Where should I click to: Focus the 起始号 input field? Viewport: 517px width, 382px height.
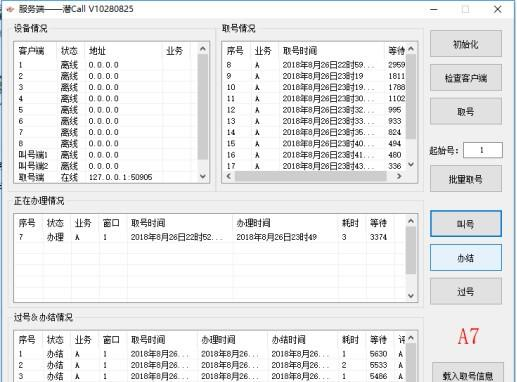click(483, 150)
